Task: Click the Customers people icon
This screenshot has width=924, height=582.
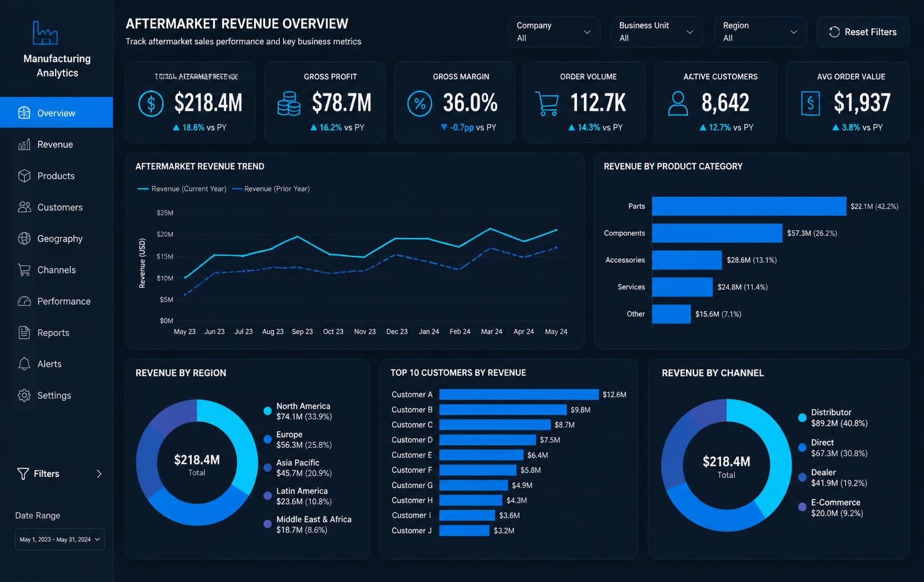Action: (x=24, y=207)
